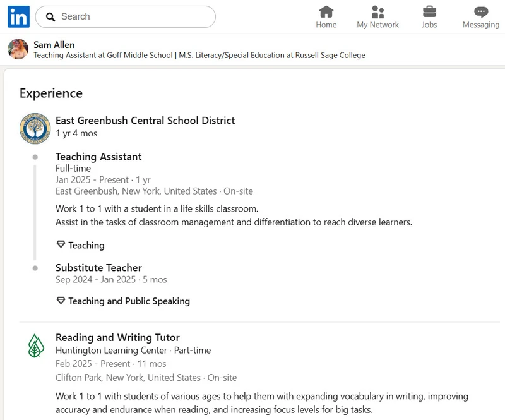Click the date range 'Sep 2024 - Jan 2025 · 5 mos'
505x420 pixels.
111,279
